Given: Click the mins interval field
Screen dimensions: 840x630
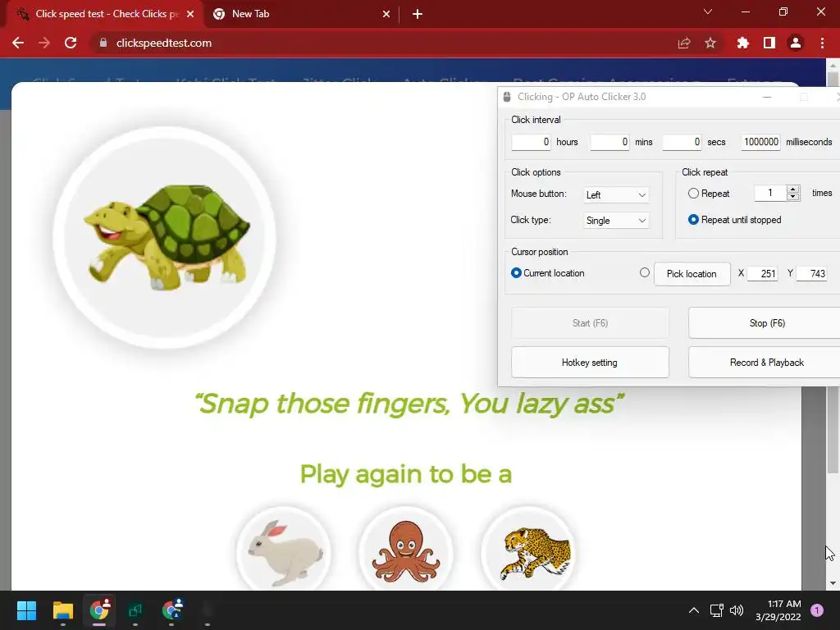Looking at the screenshot, I should 609,142.
